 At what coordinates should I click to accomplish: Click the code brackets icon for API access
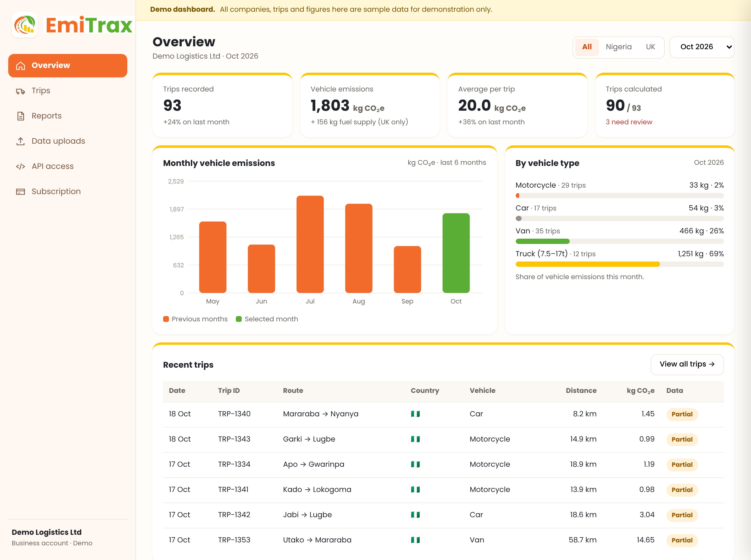[20, 167]
